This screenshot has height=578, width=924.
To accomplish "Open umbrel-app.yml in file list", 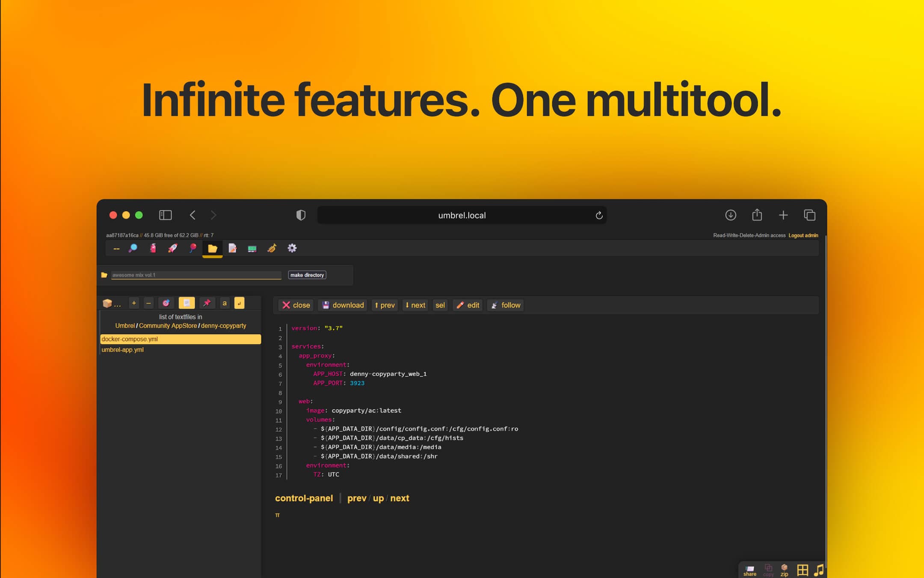I will click(x=123, y=350).
